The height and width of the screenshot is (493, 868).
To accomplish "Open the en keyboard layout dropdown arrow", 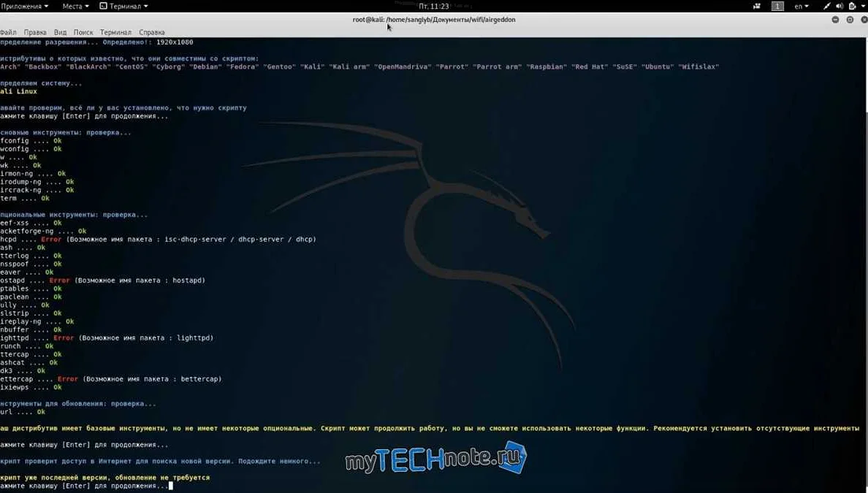I will [807, 6].
